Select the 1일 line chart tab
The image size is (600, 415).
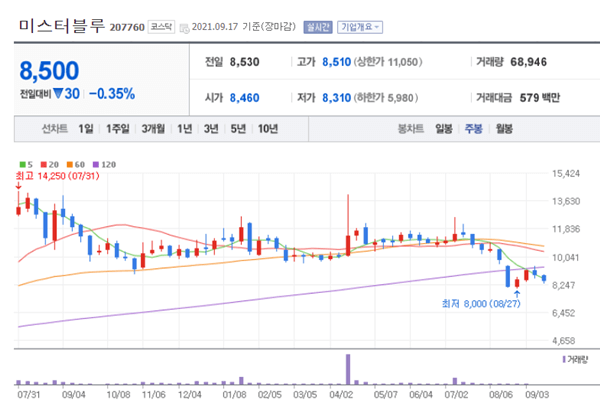coord(86,129)
